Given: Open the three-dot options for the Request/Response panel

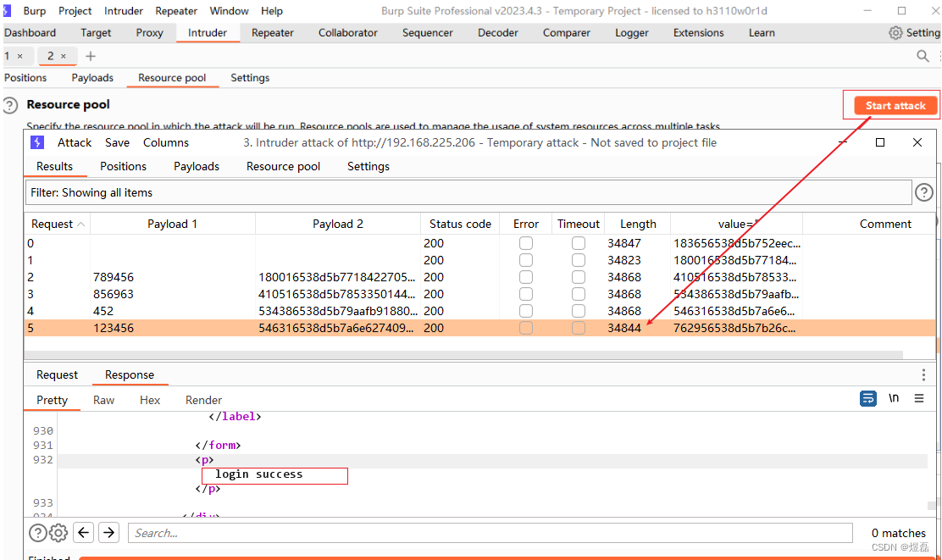Looking at the screenshot, I should (x=923, y=375).
